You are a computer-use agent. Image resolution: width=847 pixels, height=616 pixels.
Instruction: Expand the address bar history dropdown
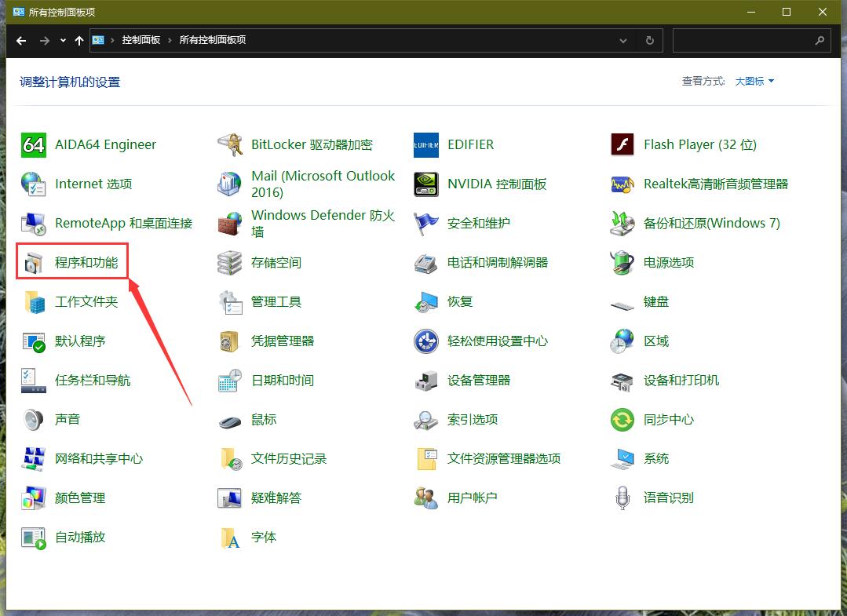pyautogui.click(x=622, y=41)
